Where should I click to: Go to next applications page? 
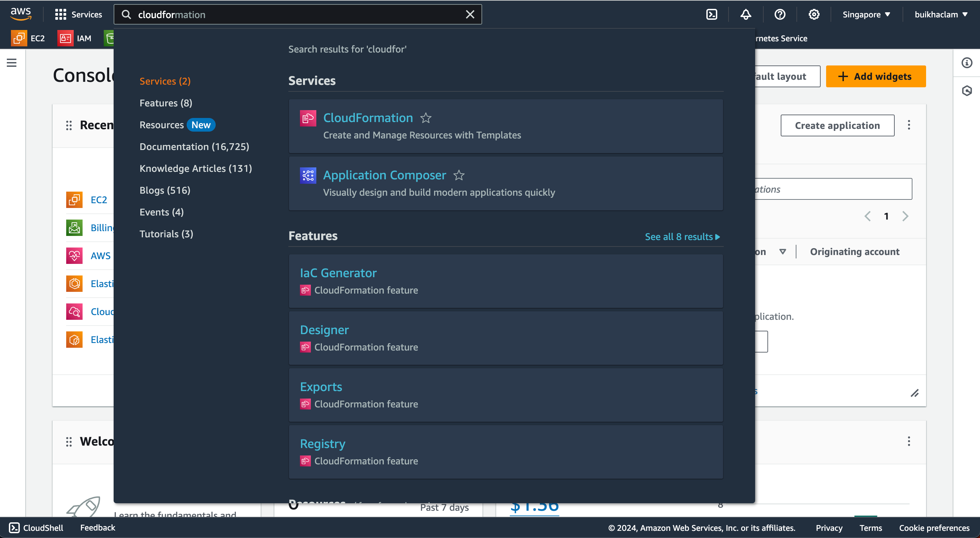pyautogui.click(x=905, y=216)
